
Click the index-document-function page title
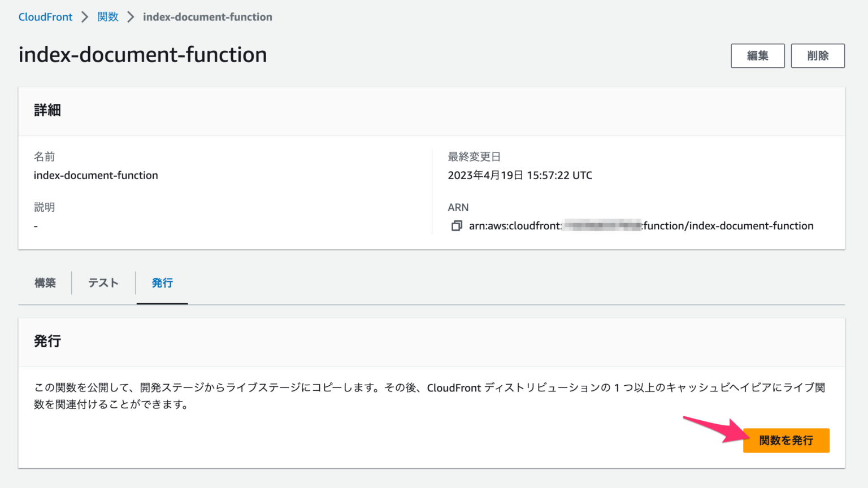142,55
